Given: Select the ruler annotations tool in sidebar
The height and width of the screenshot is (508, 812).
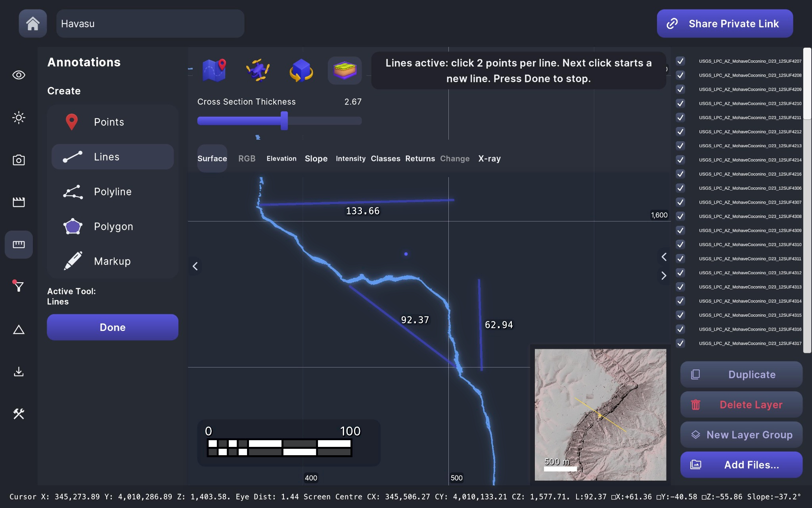Looking at the screenshot, I should [19, 244].
